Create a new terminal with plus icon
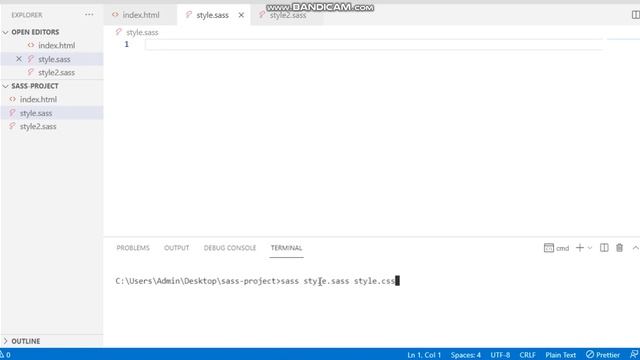 click(x=580, y=248)
